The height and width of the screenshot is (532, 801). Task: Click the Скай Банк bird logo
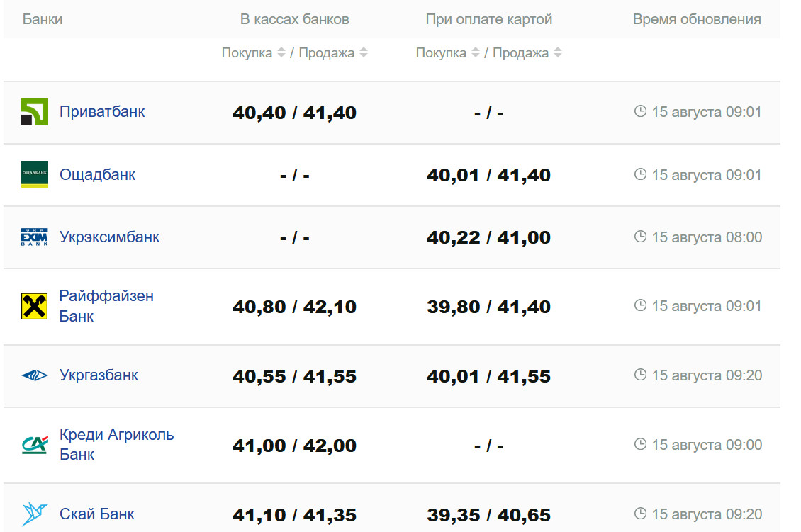point(35,514)
